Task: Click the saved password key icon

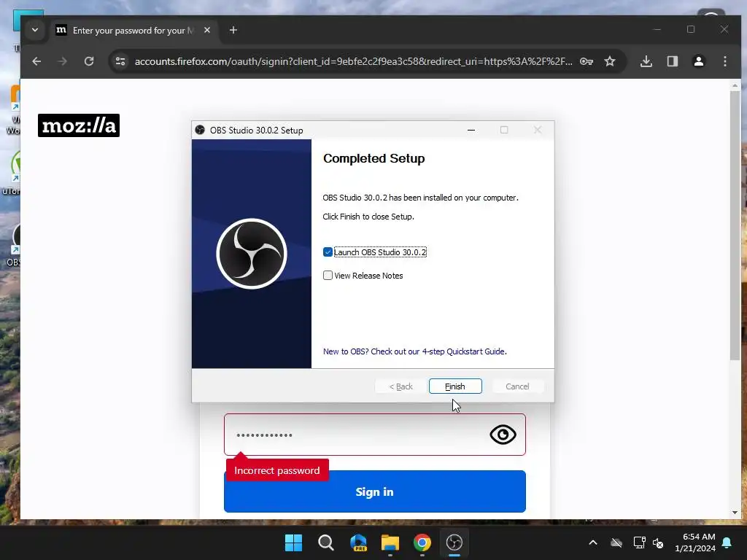Action: 587,61
